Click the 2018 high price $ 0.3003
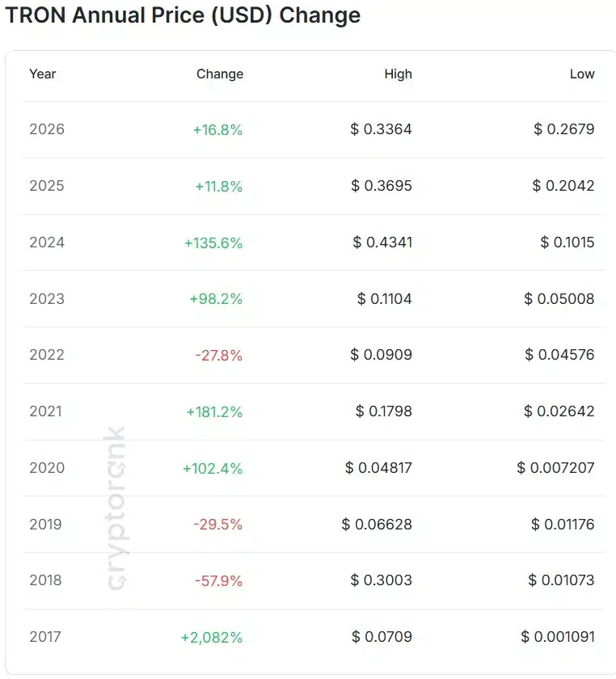 (x=382, y=580)
